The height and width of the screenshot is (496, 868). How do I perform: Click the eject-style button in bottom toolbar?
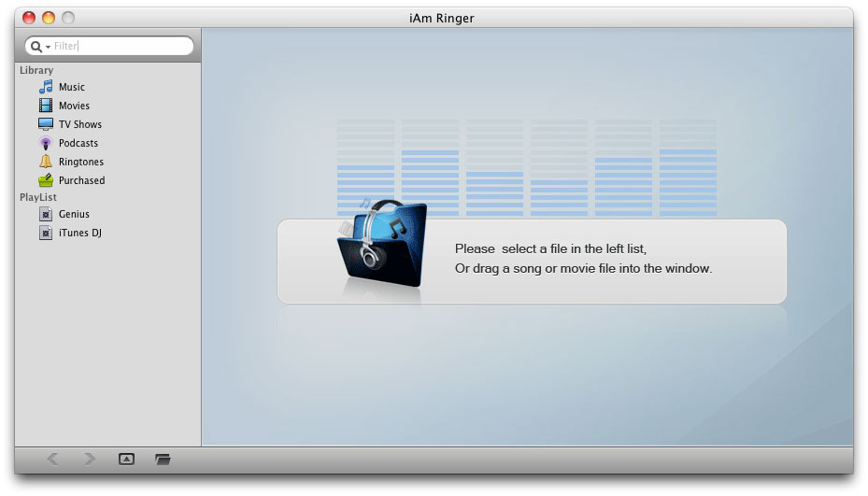(x=127, y=459)
